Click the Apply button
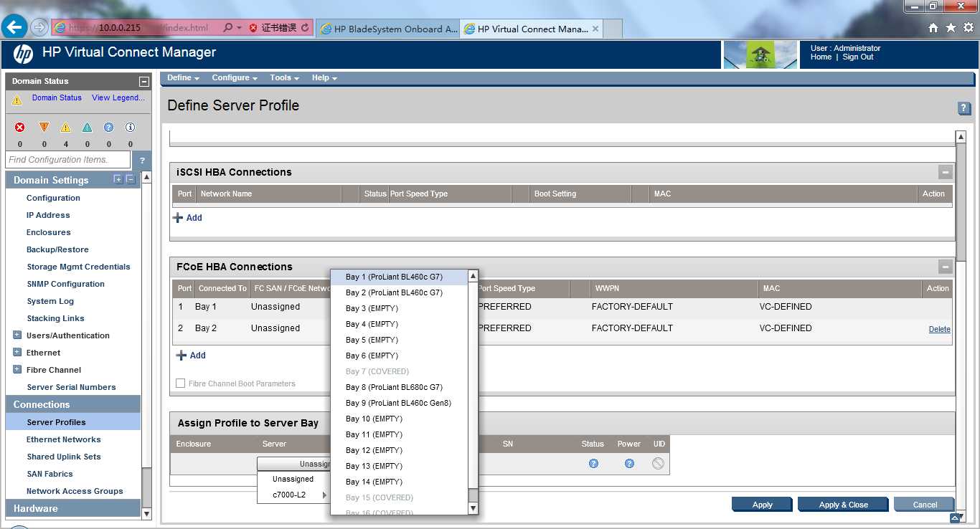Image resolution: width=980 pixels, height=529 pixels. [x=763, y=505]
